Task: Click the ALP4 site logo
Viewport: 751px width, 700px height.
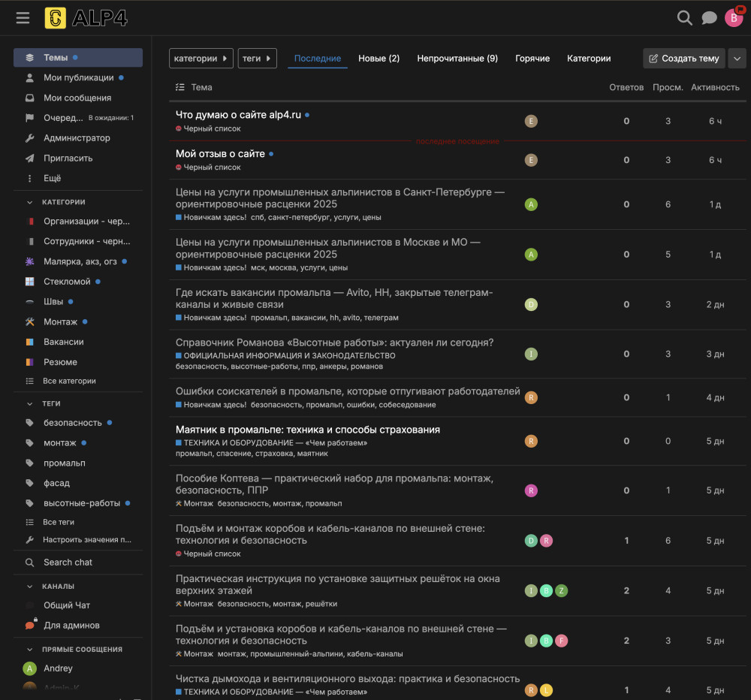Action: (x=86, y=18)
